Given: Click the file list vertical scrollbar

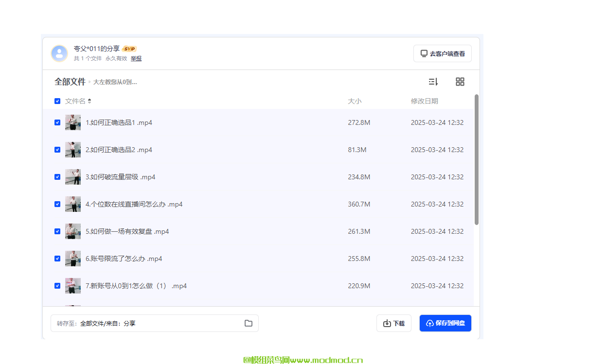Looking at the screenshot, I should pos(477,159).
